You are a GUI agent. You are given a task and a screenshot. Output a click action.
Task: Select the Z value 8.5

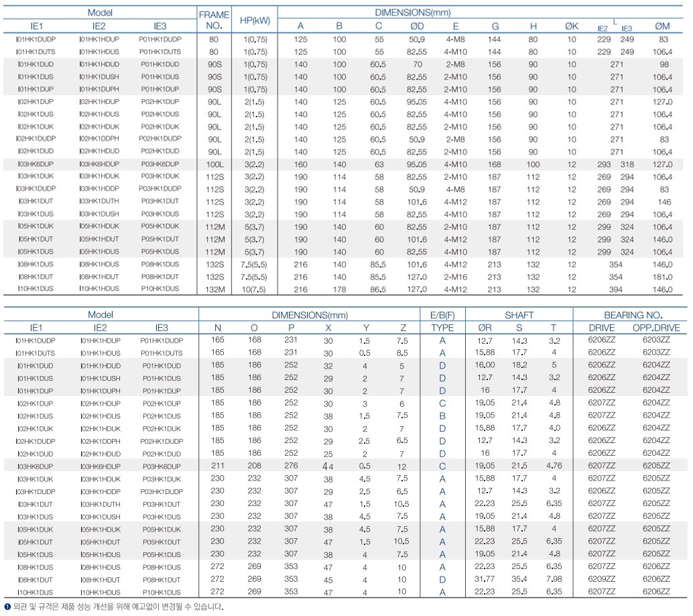(x=402, y=353)
